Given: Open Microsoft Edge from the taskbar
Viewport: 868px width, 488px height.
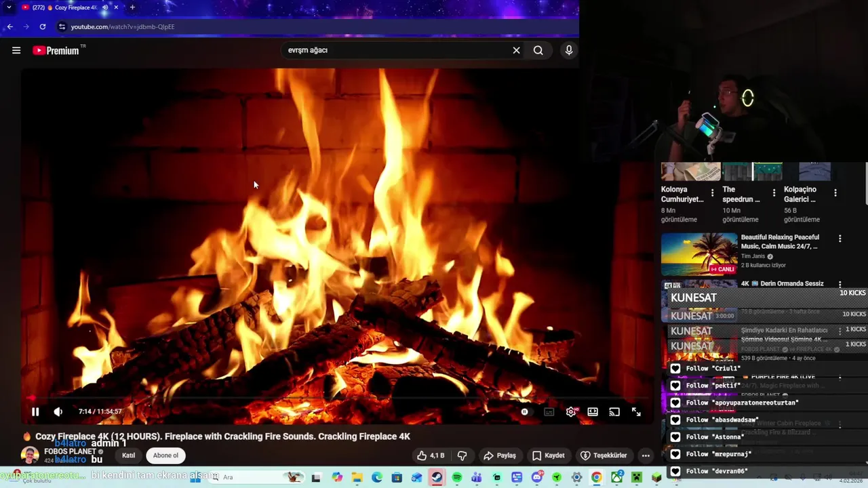Looking at the screenshot, I should point(377,477).
